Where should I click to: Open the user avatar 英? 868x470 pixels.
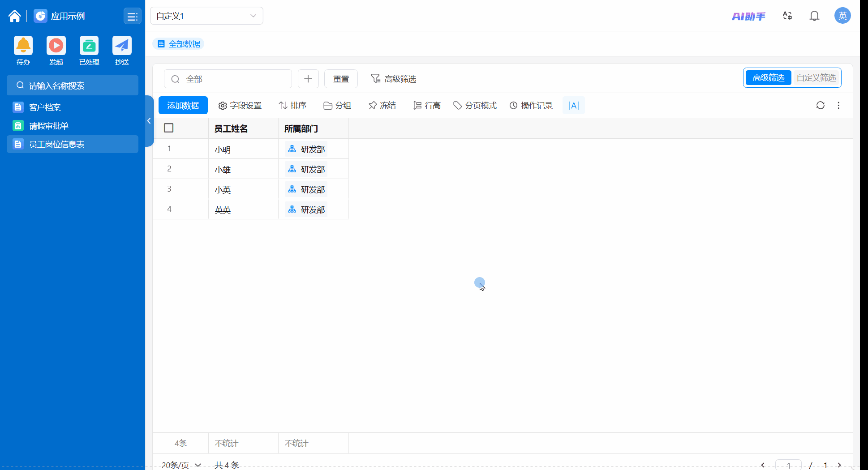842,16
